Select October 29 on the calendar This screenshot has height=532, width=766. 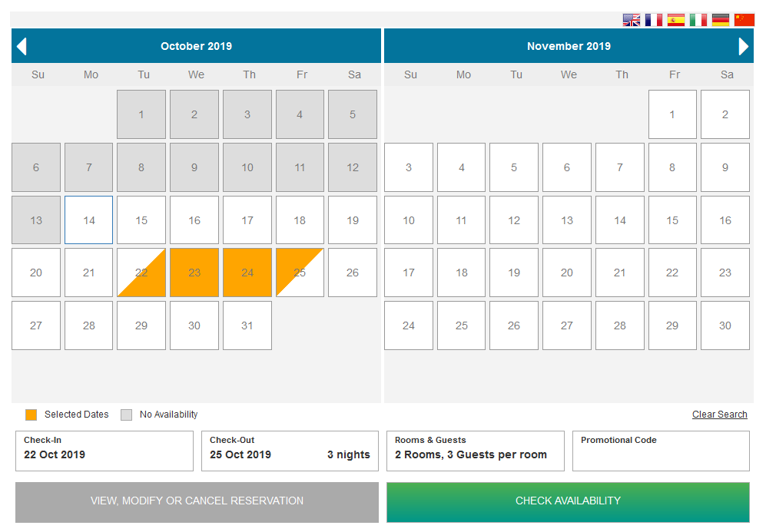(141, 325)
